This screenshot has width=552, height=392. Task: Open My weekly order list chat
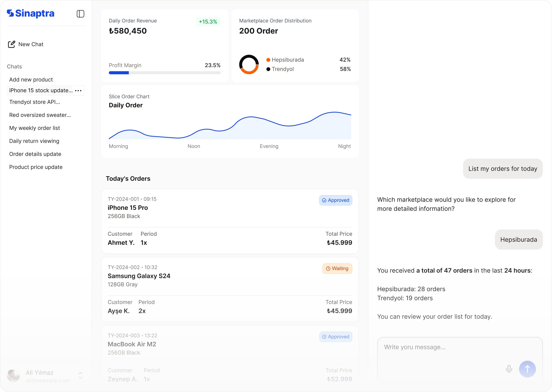click(x=34, y=128)
